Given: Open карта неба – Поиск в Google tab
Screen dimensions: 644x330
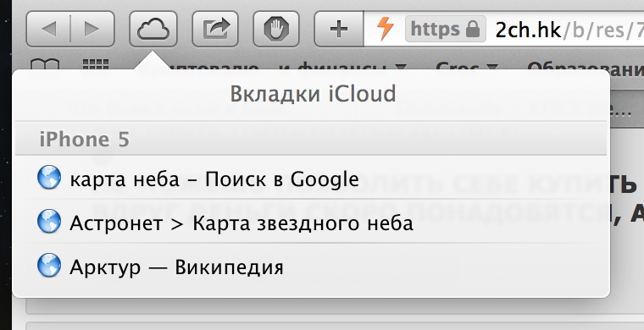Looking at the screenshot, I should pyautogui.click(x=311, y=179).
